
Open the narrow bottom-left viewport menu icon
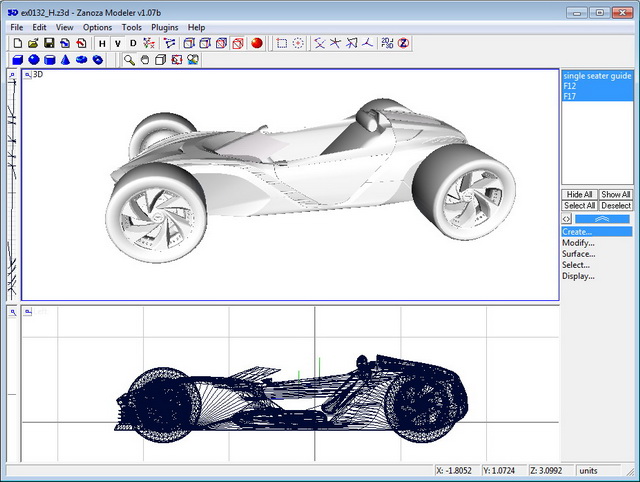[x=13, y=312]
